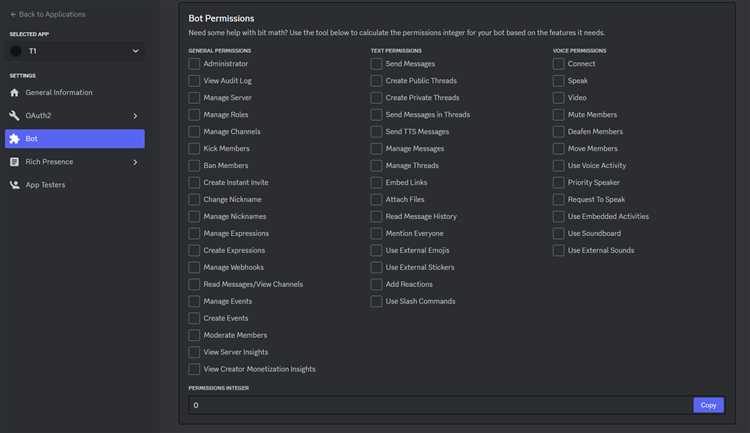The height and width of the screenshot is (433, 750).
Task: Click the back arrow beside Back to Applications
Action: [x=13, y=14]
